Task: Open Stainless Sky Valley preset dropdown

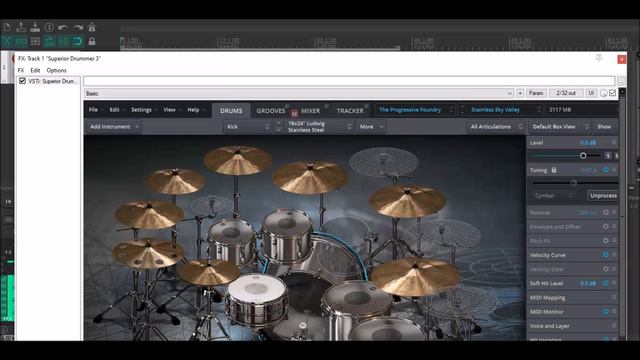Action: [x=505, y=110]
